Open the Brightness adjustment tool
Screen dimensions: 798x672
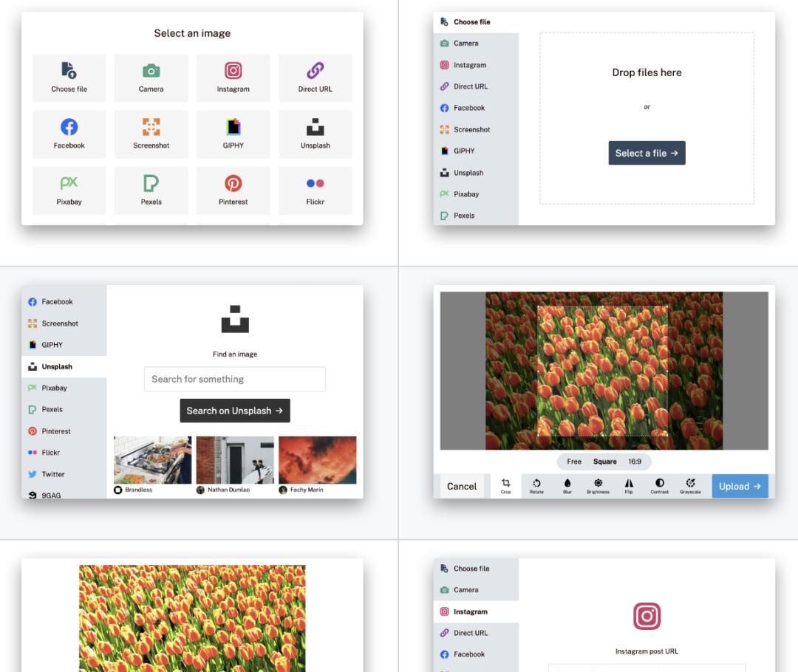(598, 485)
